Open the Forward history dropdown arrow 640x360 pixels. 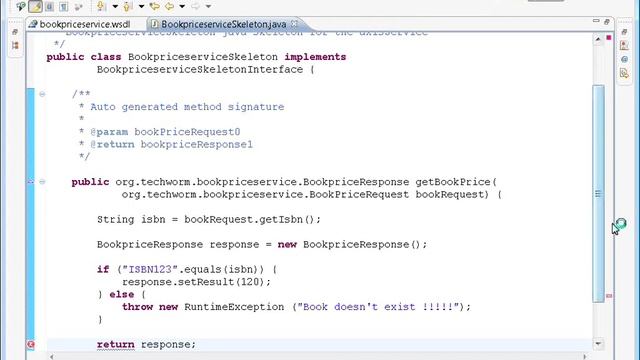(208, 7)
